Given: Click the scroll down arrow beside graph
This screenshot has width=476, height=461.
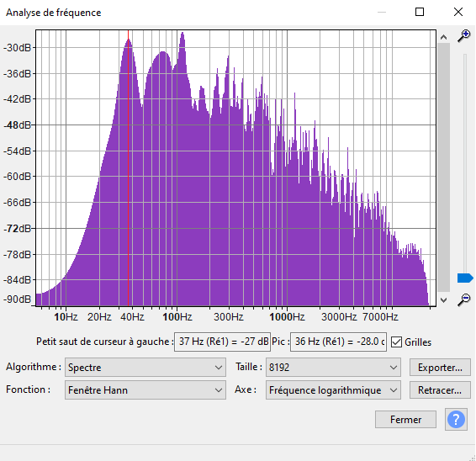Looking at the screenshot, I should coord(443,300).
